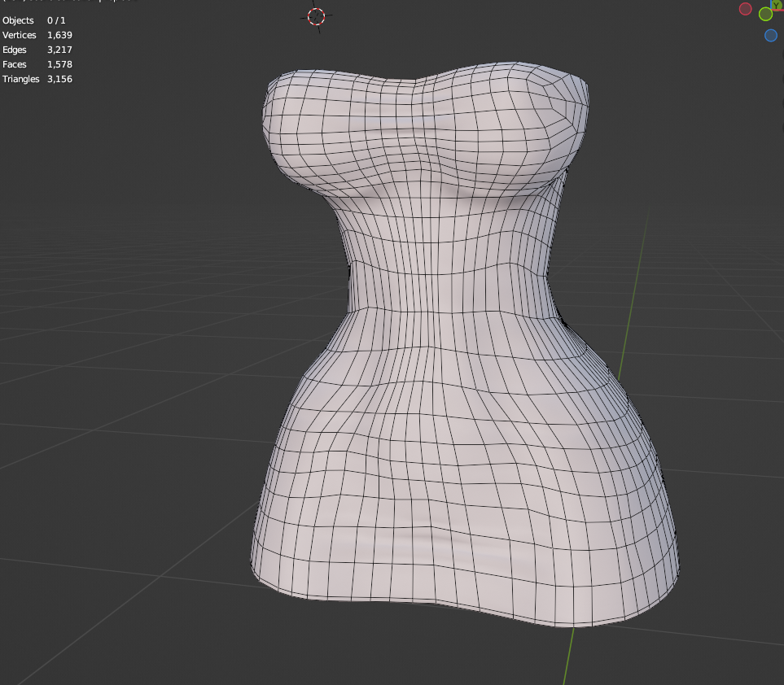Click the blue negative Z axis gizmo circle
Screen dimensions: 784x685
pos(770,36)
